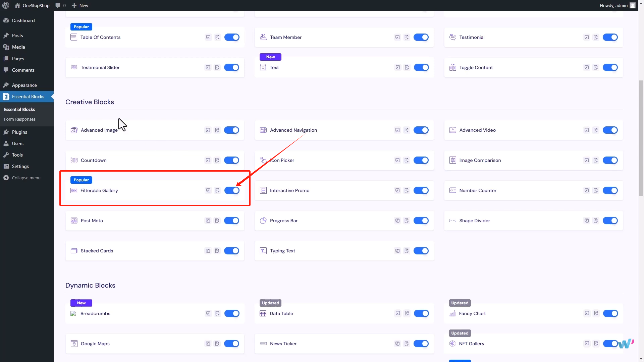
Task: View documentation for the News Ticker block
Action: [407, 344]
